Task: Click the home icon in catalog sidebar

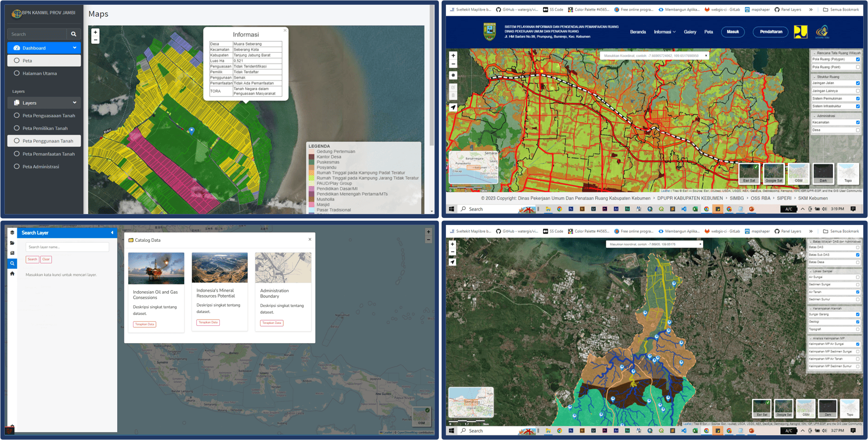Action: click(x=12, y=274)
